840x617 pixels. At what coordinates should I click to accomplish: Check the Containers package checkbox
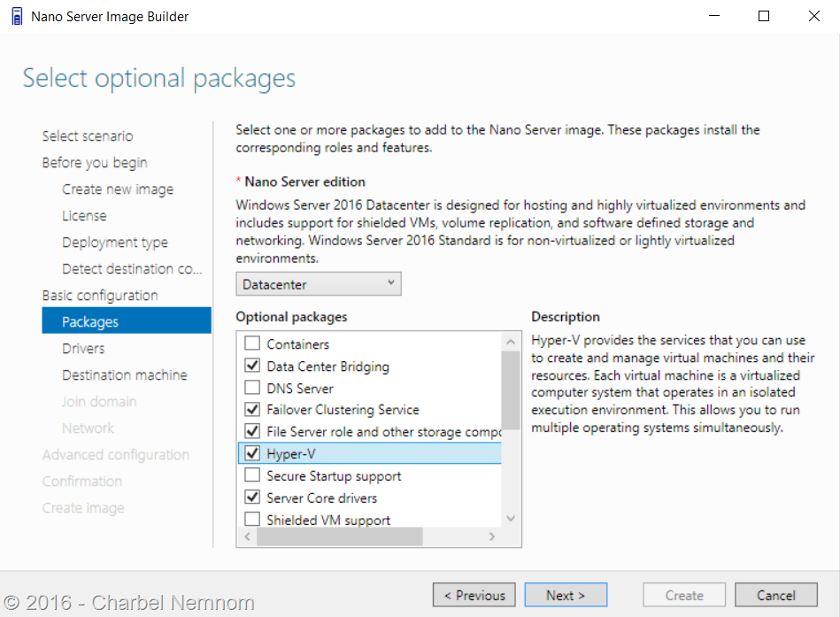pos(252,343)
